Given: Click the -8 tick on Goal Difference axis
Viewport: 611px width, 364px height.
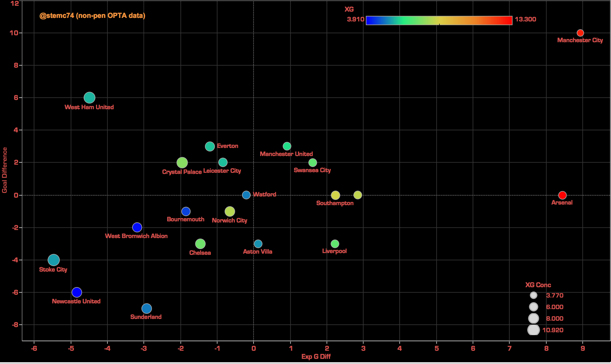Looking at the screenshot, I should [16, 325].
